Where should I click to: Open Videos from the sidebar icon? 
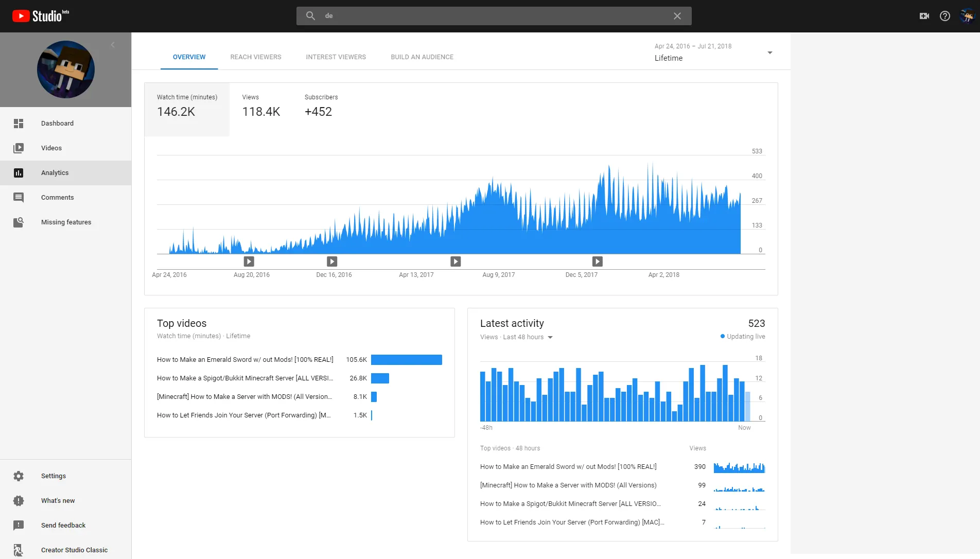pyautogui.click(x=19, y=148)
